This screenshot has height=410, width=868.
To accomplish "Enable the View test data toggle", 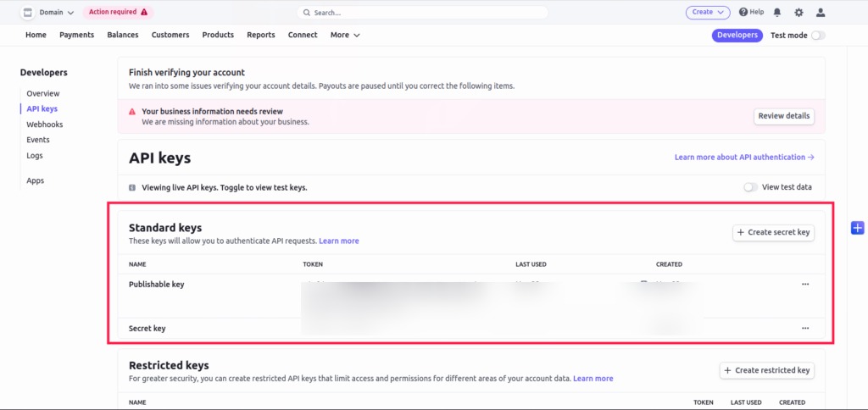I will (750, 187).
